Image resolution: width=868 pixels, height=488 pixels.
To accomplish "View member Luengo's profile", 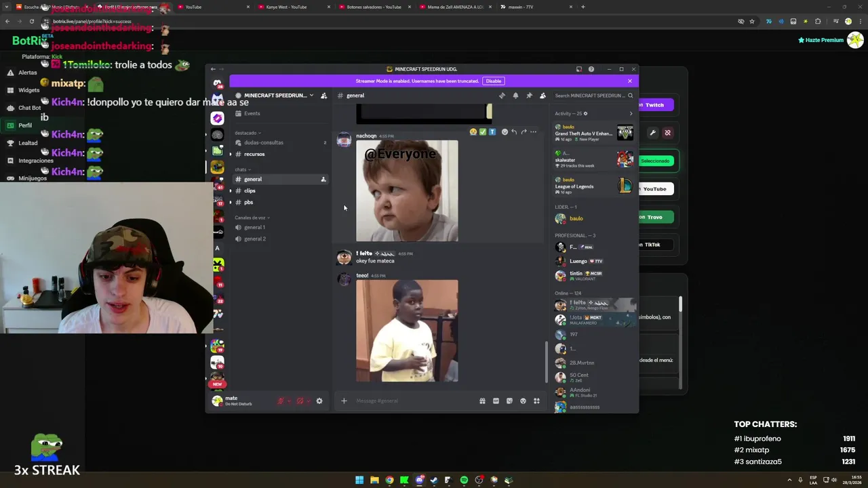I will pyautogui.click(x=594, y=261).
